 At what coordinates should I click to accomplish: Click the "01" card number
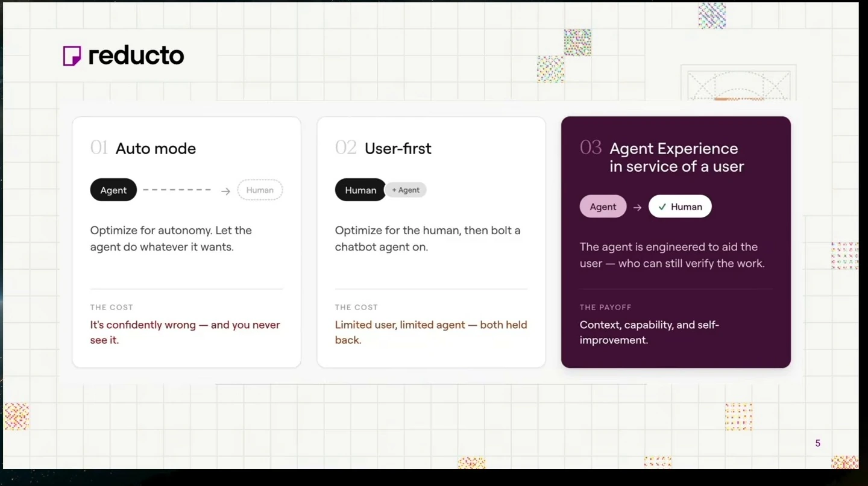99,148
